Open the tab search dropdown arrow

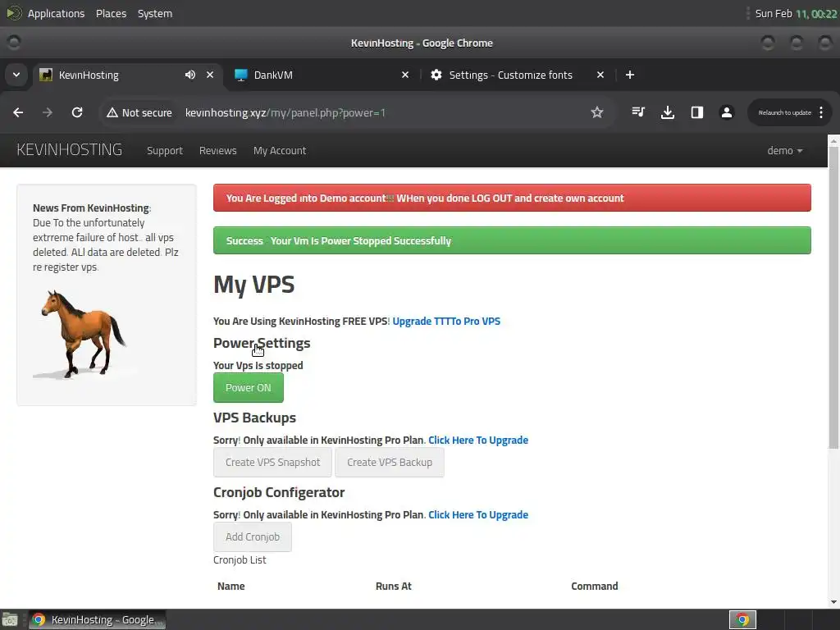point(16,75)
